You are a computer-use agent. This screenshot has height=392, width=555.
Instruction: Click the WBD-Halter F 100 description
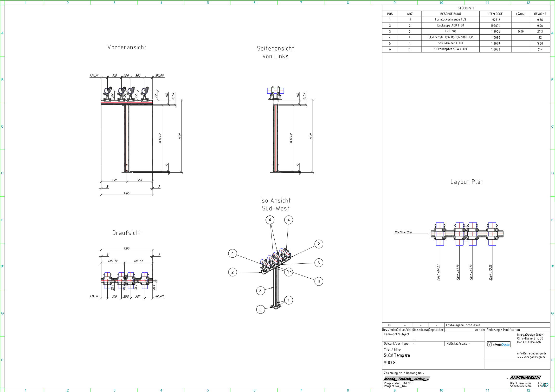click(x=450, y=43)
